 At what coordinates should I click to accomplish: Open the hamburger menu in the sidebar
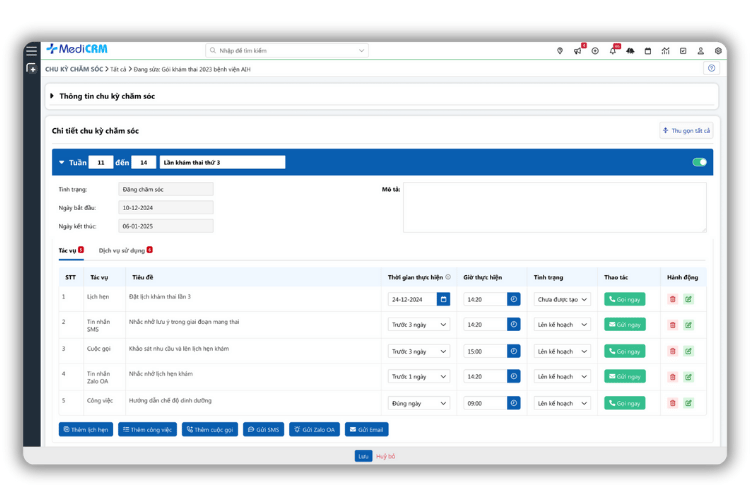[31, 50]
